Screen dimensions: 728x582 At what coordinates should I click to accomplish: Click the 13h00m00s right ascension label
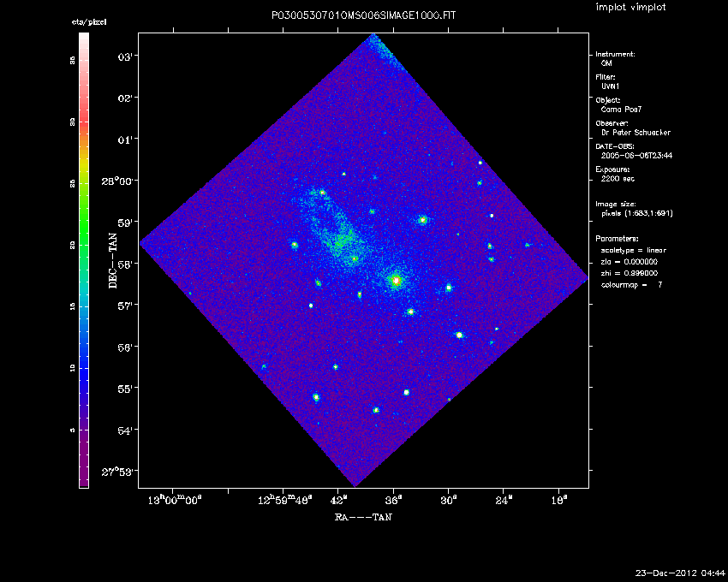[x=175, y=500]
